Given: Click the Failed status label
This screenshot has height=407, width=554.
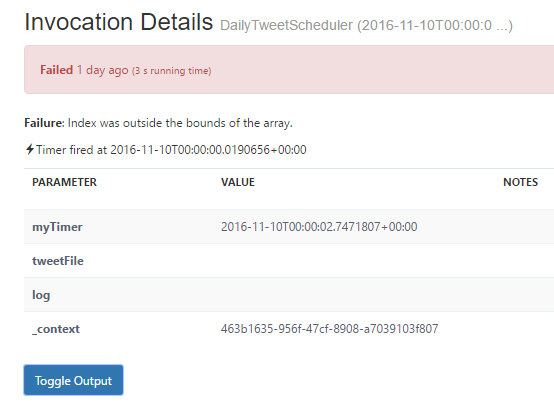Looking at the screenshot, I should [57, 70].
